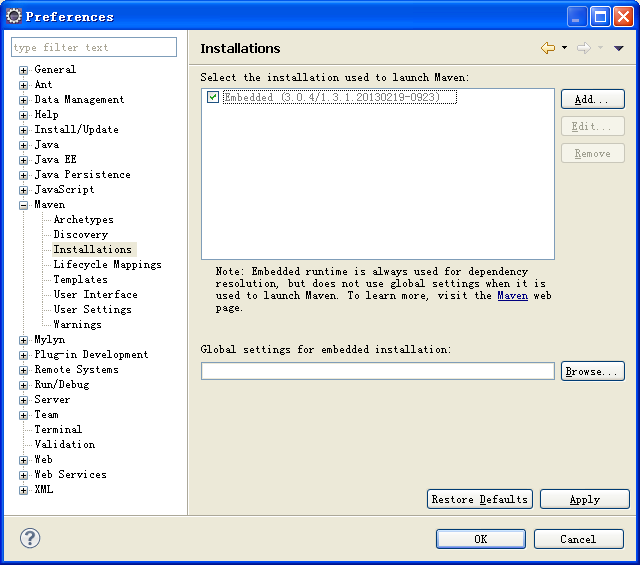640x565 pixels.
Task: Select Lifecycle Mappings under Maven
Action: click(x=107, y=265)
